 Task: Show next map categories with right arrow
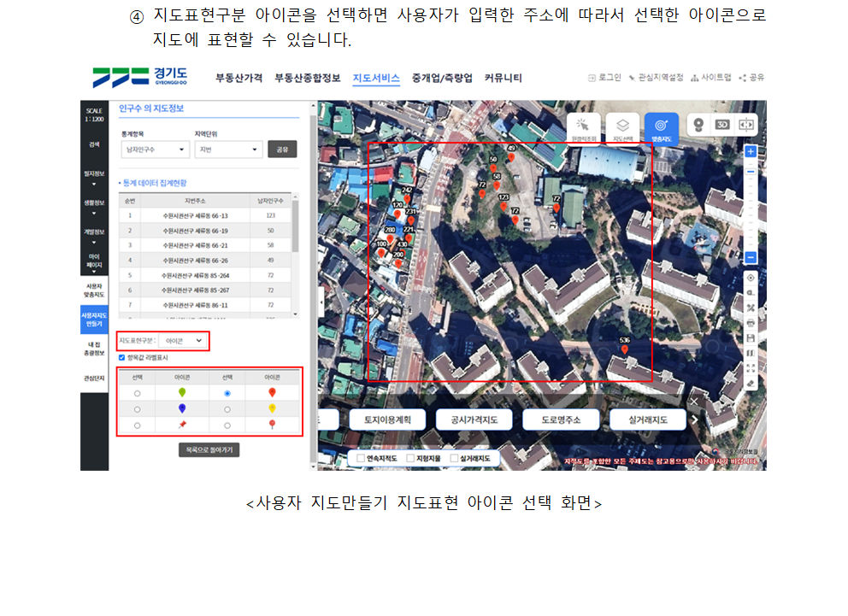(x=695, y=419)
